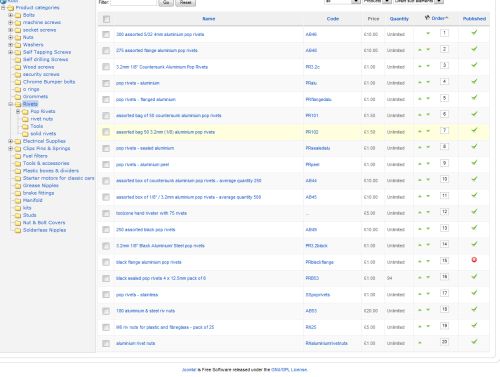Tick the select-all checkbox in table header
The width and height of the screenshot is (500, 377).
[x=106, y=19]
